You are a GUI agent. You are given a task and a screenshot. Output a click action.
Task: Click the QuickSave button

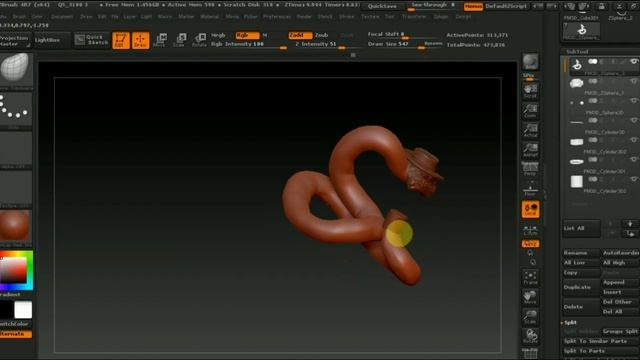[382, 7]
